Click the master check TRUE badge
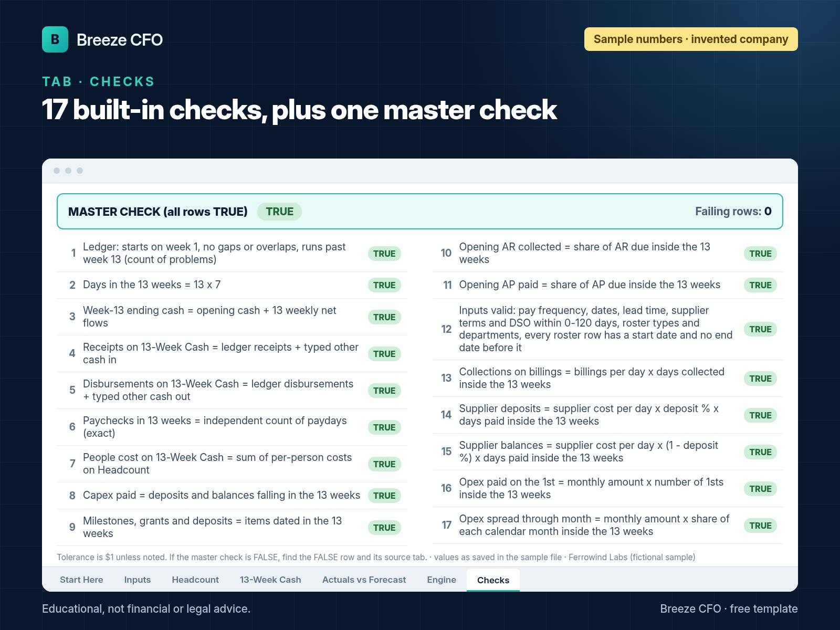This screenshot has height=630, width=840. coord(279,212)
